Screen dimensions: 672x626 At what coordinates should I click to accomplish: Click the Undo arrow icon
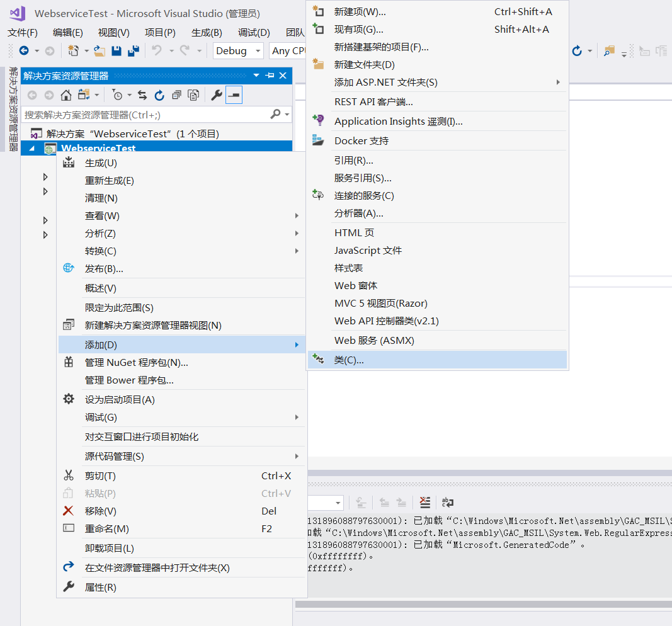tap(157, 50)
